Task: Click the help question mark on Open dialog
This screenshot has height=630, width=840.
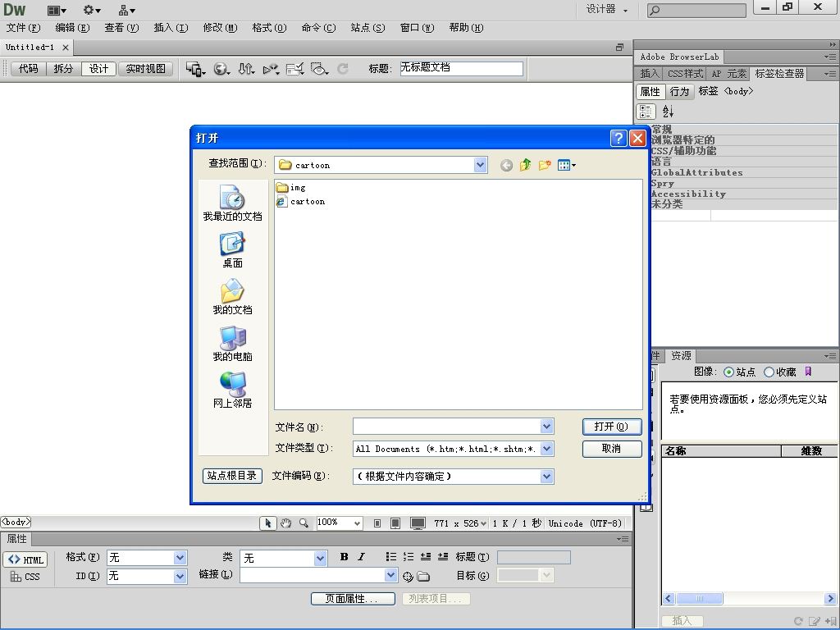Action: click(619, 138)
